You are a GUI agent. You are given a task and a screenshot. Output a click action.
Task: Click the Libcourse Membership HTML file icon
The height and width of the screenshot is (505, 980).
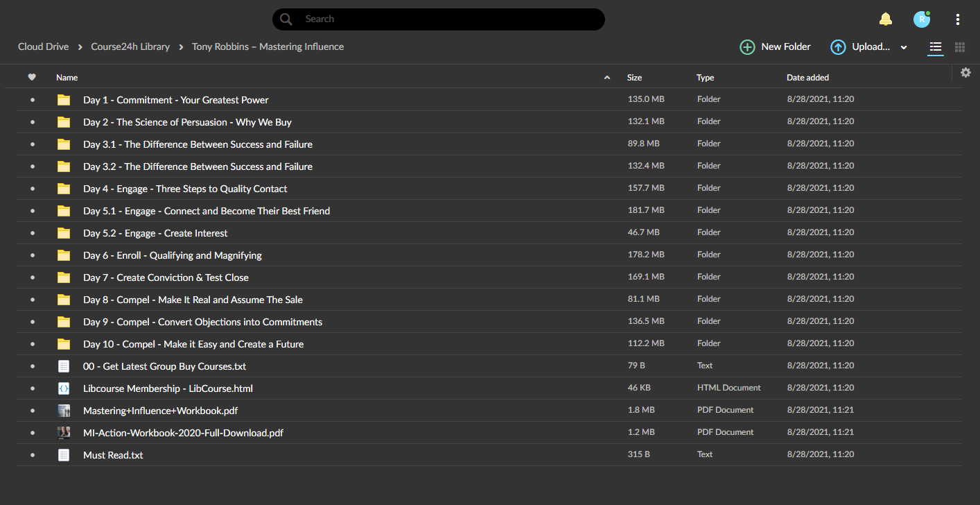click(x=64, y=388)
